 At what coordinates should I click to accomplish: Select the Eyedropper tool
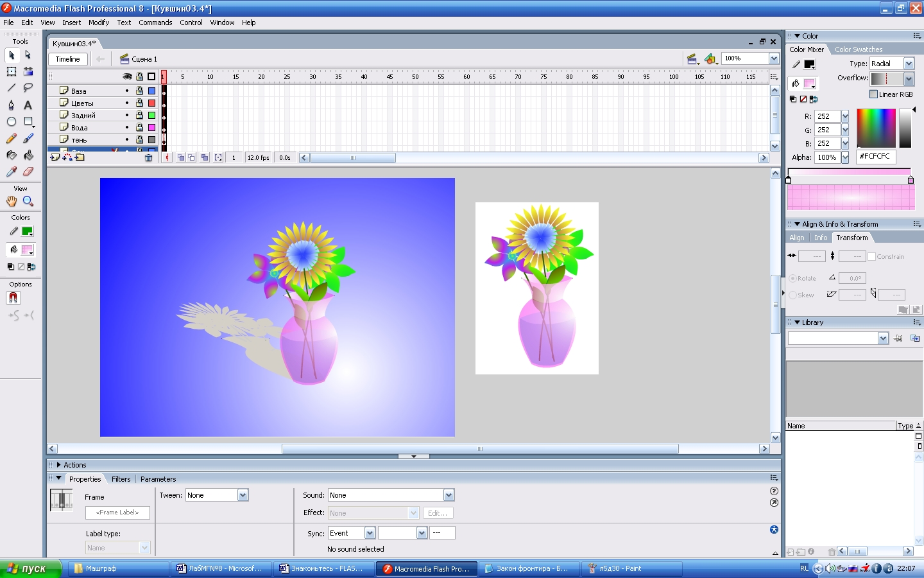coord(12,171)
